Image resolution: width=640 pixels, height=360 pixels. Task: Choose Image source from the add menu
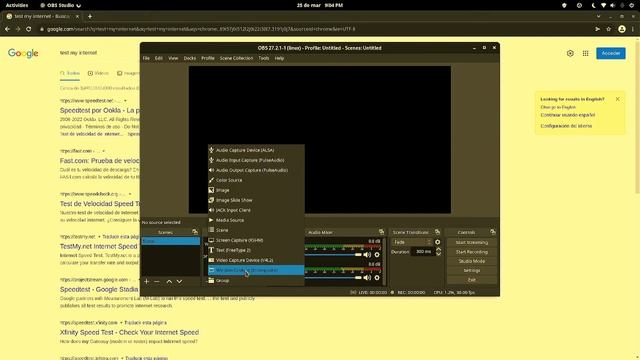[256, 190]
